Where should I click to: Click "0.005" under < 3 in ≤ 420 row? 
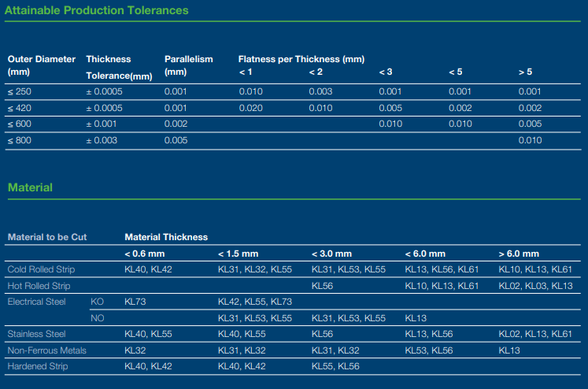coord(390,108)
